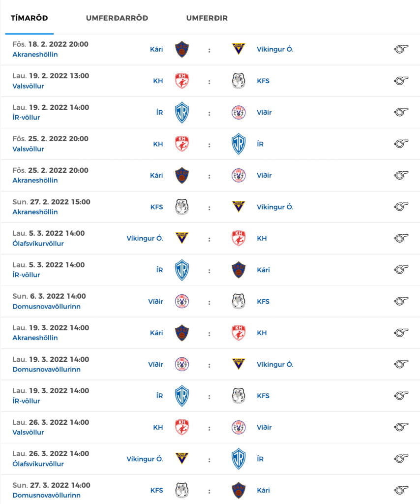The image size is (420, 504).
Task: Click KH red crest in 25.2.2022 match
Action: [182, 144]
